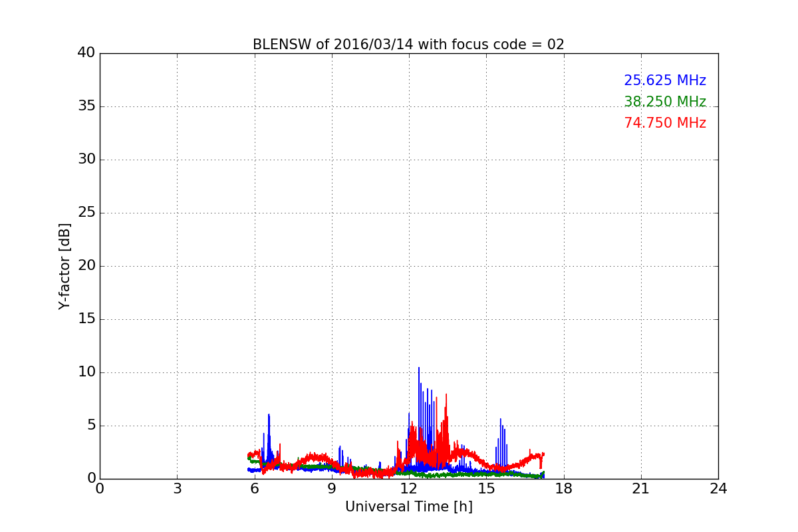Click the y-axis tick label '10'
The height and width of the screenshot is (532, 798).
point(86,372)
